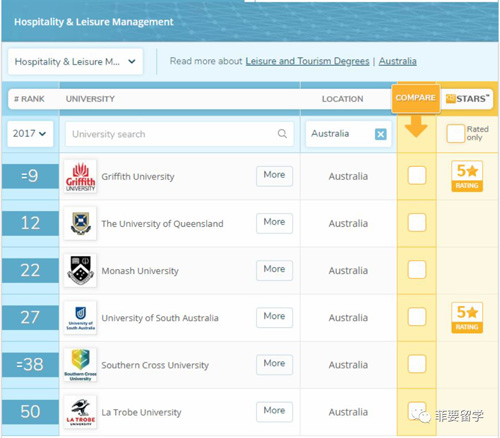Click the University of Queensland crest

80,223
